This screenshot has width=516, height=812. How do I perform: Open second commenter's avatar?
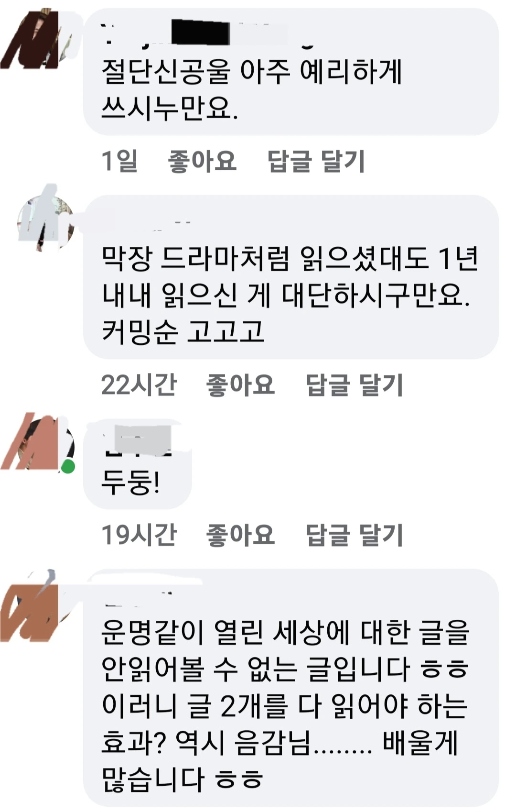[x=45, y=219]
